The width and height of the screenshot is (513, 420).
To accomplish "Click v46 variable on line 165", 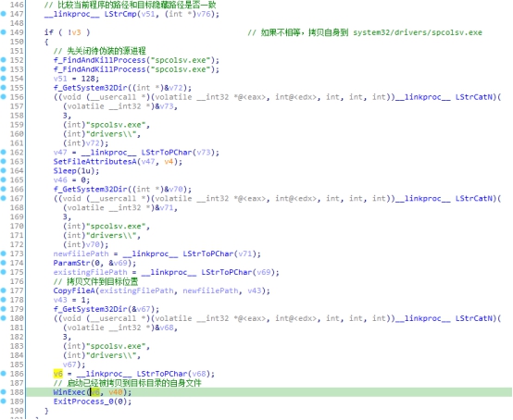I will pos(60,179).
